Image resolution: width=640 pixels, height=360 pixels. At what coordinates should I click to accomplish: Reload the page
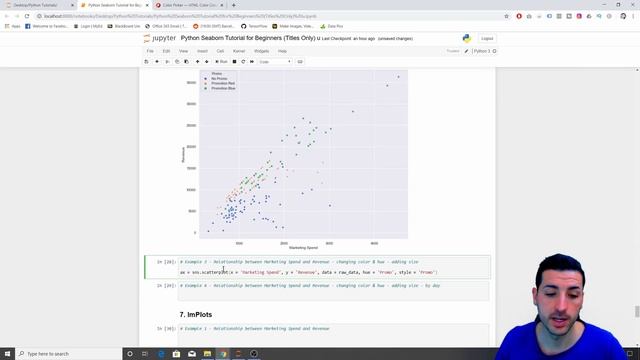tap(27, 16)
